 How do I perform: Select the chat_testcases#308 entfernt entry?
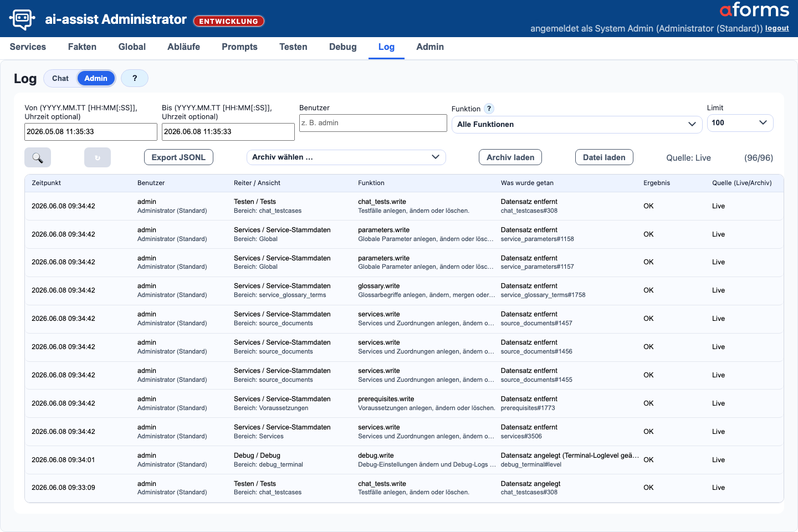click(x=404, y=206)
